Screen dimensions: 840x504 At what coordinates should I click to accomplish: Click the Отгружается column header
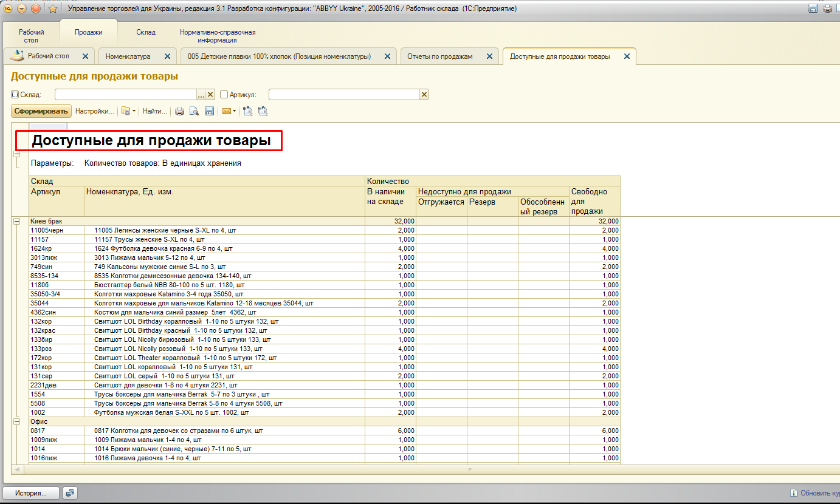click(x=441, y=206)
